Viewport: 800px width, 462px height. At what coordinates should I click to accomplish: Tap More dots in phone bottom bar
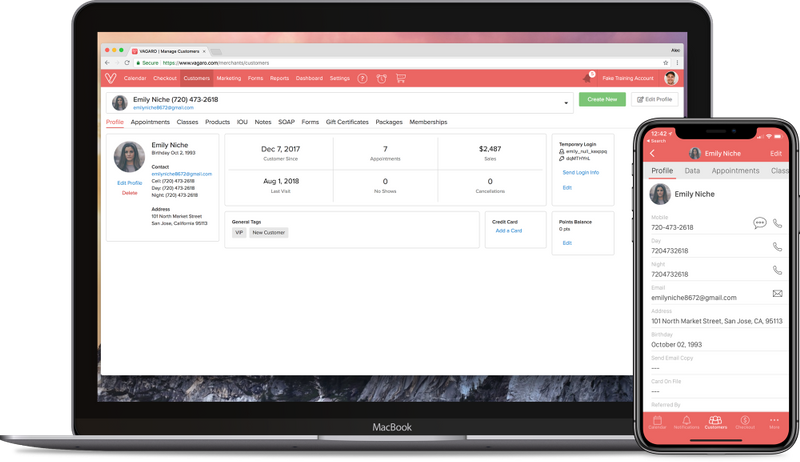coord(774,422)
